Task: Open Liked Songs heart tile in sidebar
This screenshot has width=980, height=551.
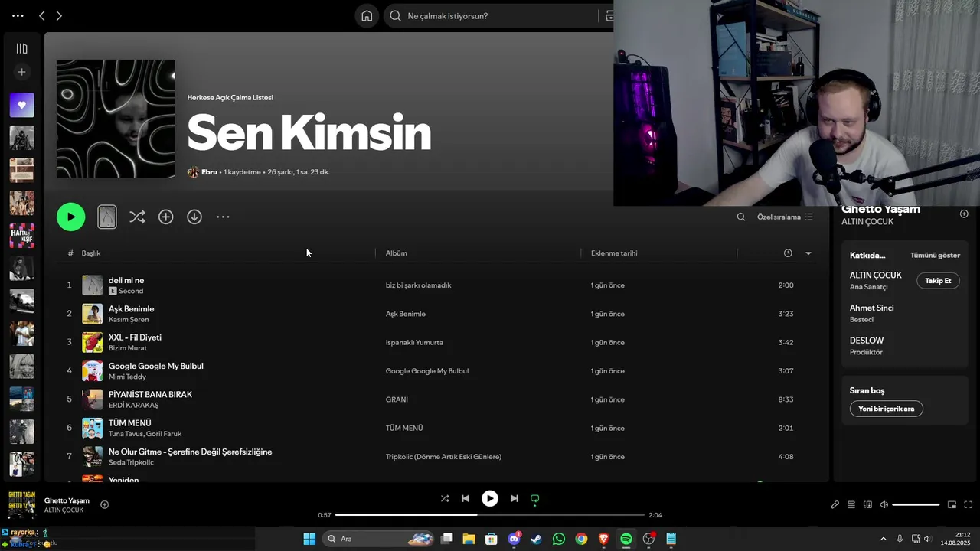Action: [x=21, y=105]
